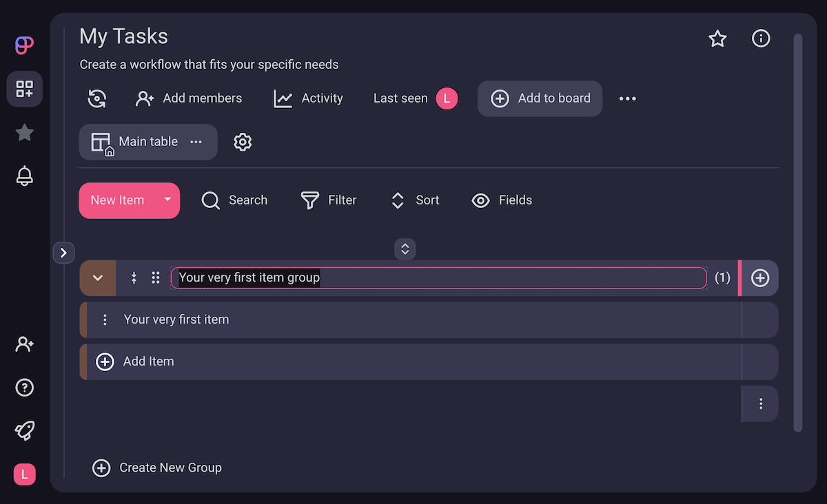Open New Item dropdown arrow
Viewport: 827px width, 504px height.
pos(167,200)
